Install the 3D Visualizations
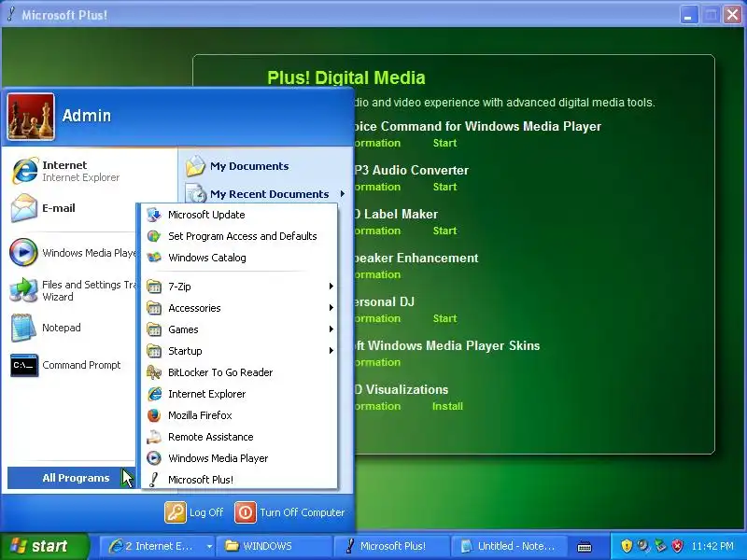The image size is (747, 560). coord(447,406)
